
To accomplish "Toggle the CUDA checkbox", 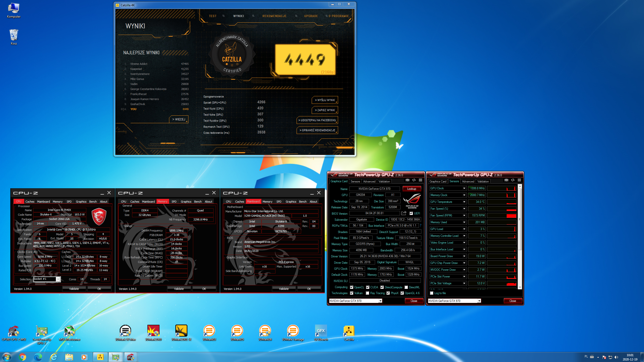I will 368,287.
